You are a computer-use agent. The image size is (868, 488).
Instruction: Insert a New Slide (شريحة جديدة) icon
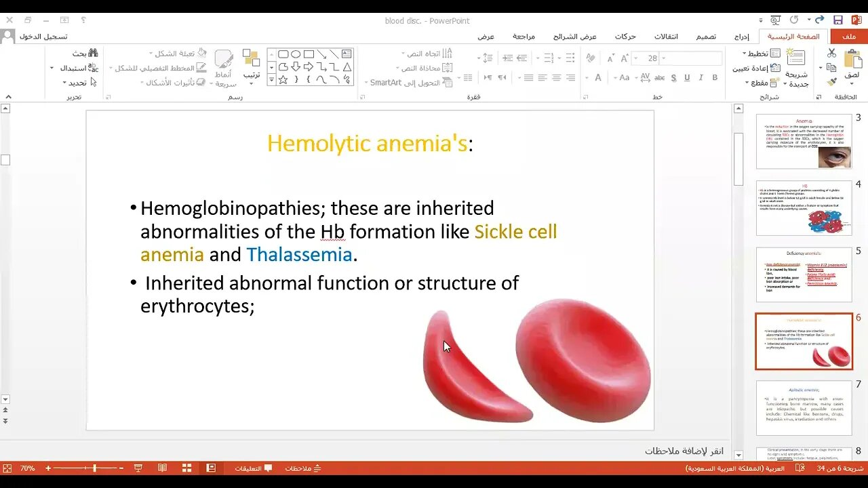pyautogui.click(x=797, y=59)
